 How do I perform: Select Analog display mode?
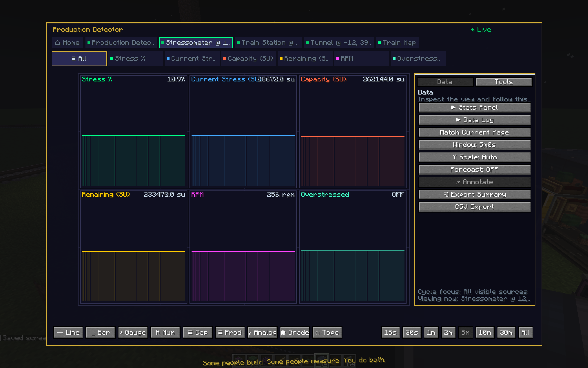click(x=262, y=333)
